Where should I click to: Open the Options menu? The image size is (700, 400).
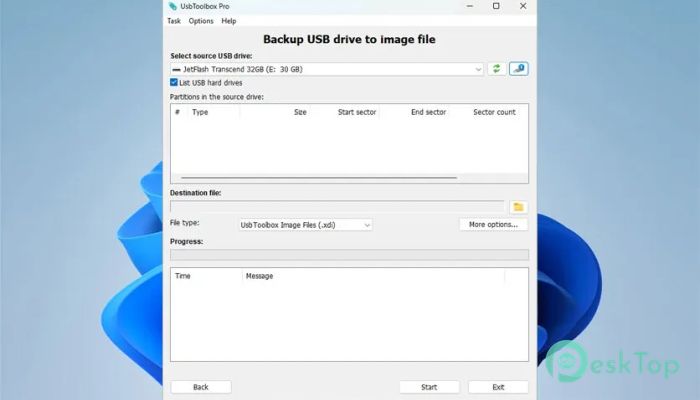click(x=201, y=21)
